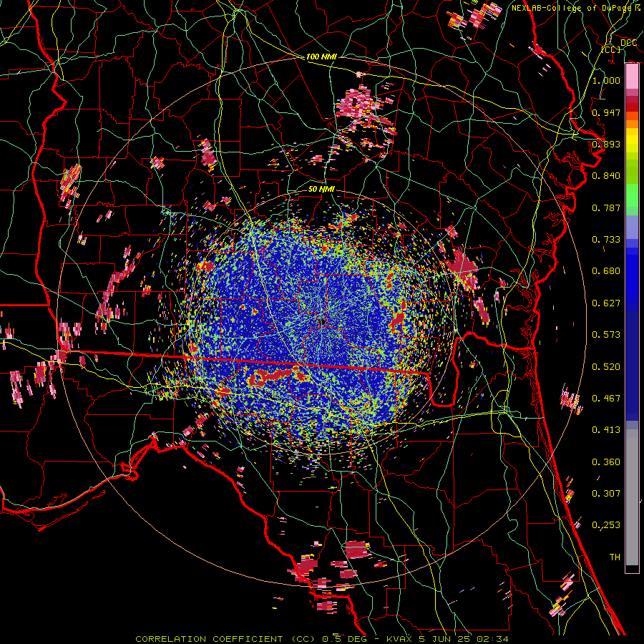Click the 0.627 legend value
Image resolution: width=644 pixels, height=644 pixels.
coord(606,303)
